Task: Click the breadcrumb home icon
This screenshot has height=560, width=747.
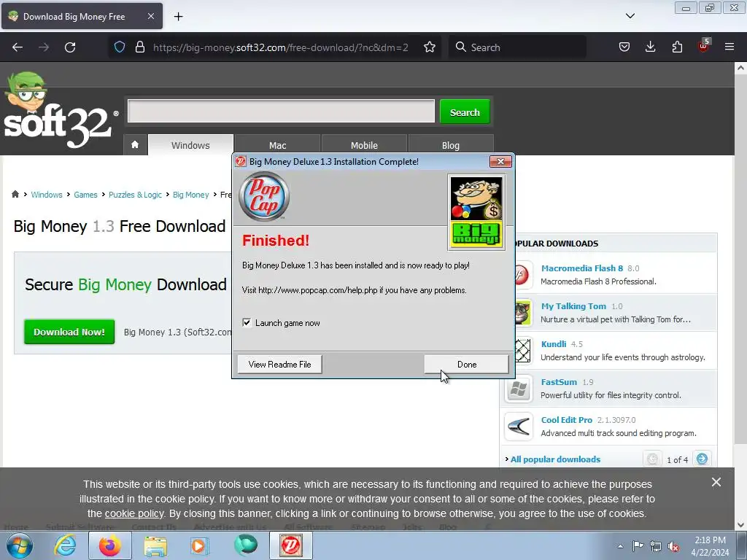Action: point(15,194)
